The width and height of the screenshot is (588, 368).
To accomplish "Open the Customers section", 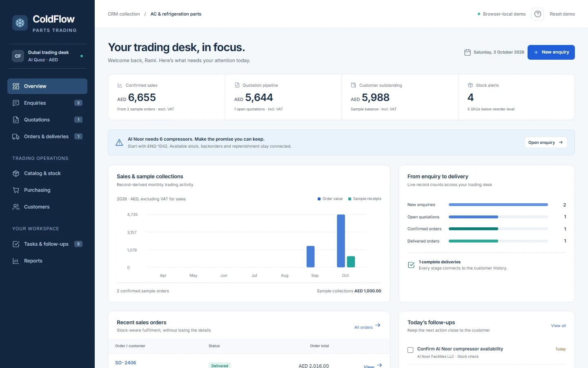I will [47, 207].
